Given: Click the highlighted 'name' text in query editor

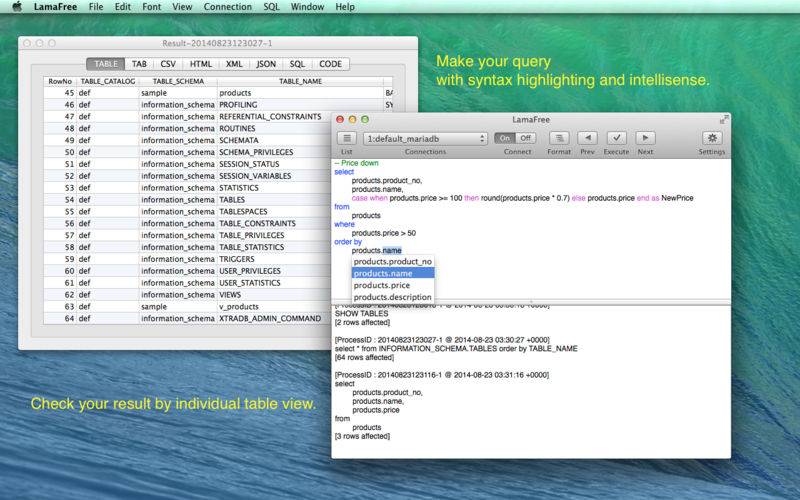Looking at the screenshot, I should [x=392, y=251].
